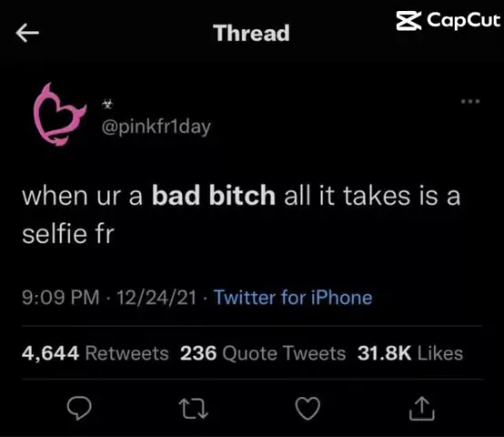This screenshot has height=437, width=504.
Task: Click the pink devil heart avatar
Action: (x=60, y=114)
